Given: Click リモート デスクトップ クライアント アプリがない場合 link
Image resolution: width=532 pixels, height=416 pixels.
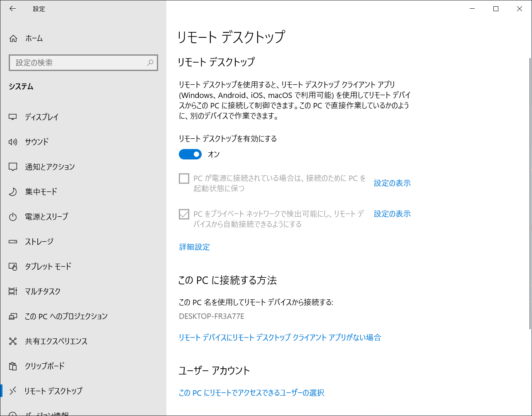Looking at the screenshot, I should click(280, 338).
